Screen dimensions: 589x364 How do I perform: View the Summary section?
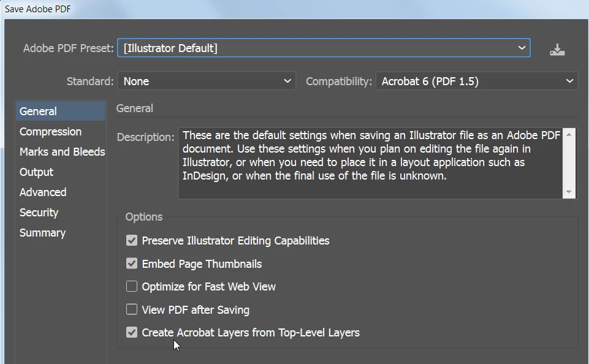pyautogui.click(x=42, y=233)
